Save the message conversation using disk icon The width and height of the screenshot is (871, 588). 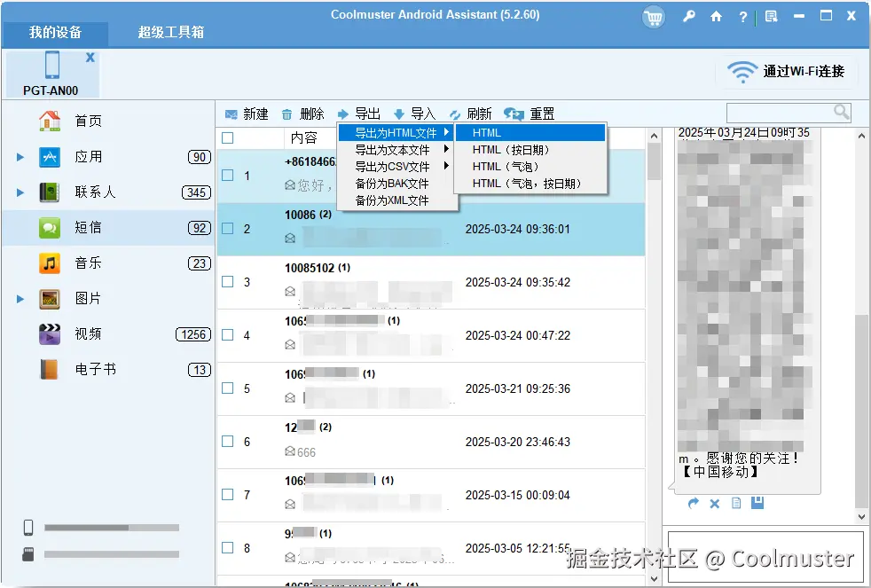[757, 503]
